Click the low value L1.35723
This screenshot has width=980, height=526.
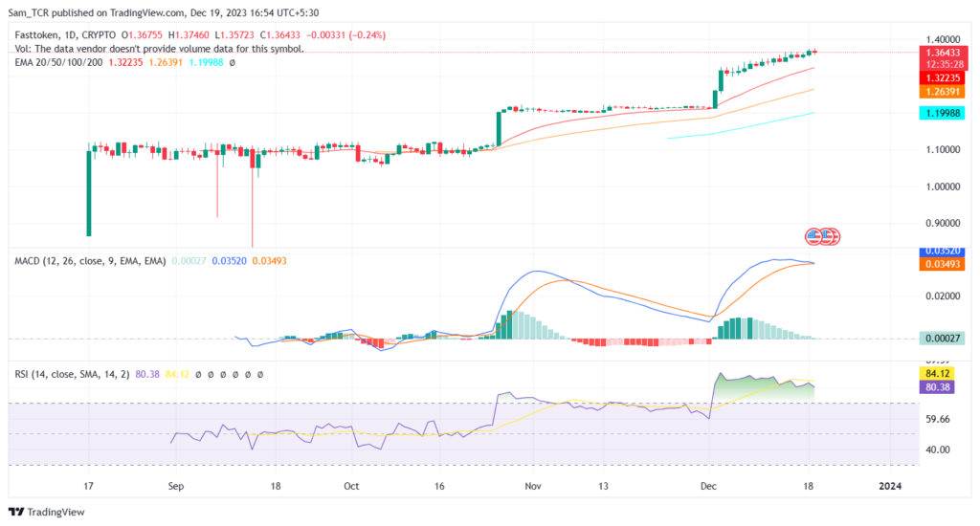(x=235, y=35)
